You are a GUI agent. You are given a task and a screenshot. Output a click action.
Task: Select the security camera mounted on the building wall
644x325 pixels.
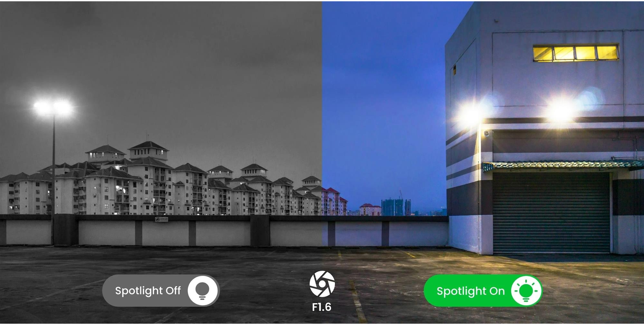pyautogui.click(x=486, y=133)
